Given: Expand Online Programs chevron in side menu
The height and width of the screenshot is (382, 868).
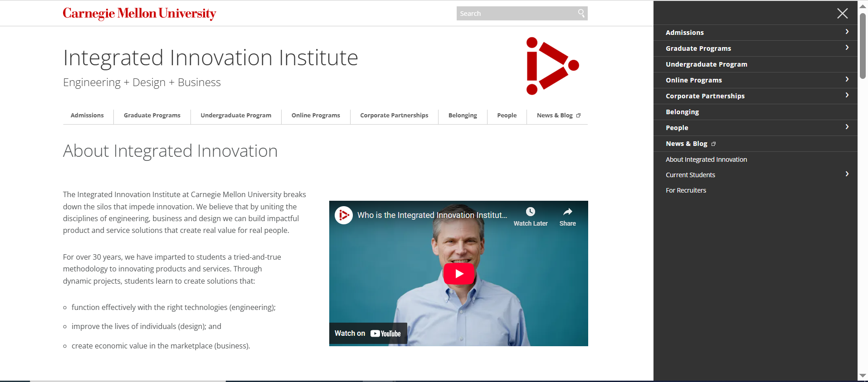Looking at the screenshot, I should (x=847, y=79).
